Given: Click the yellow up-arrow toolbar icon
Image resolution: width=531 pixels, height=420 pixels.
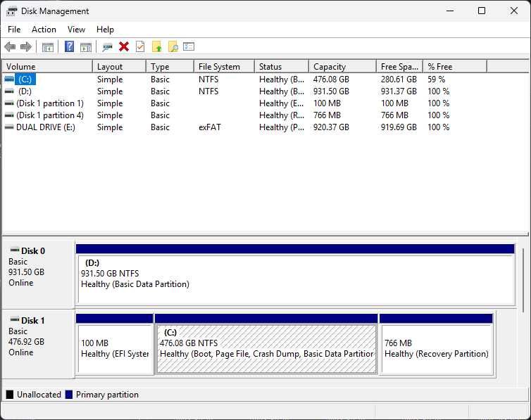Looking at the screenshot, I should [157, 47].
